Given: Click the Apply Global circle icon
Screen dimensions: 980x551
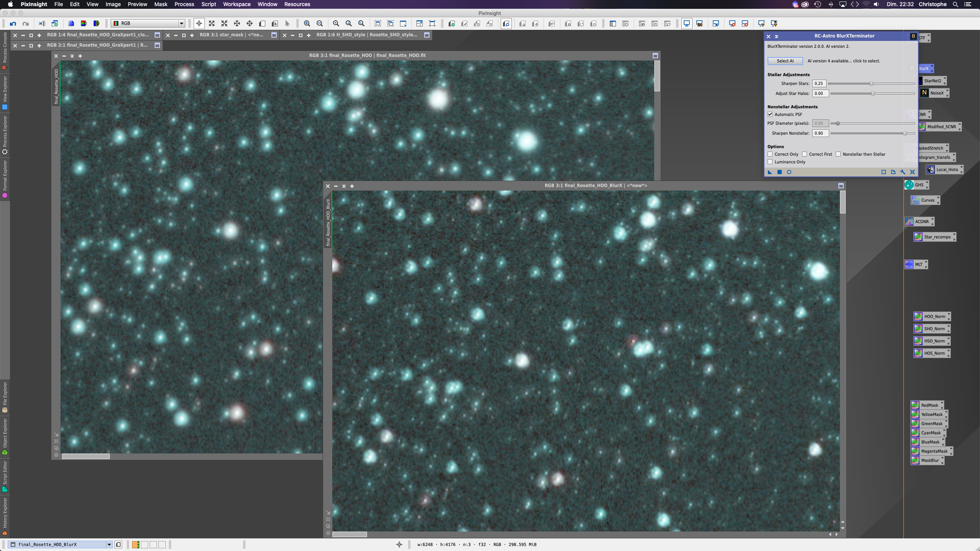Looking at the screenshot, I should coord(789,172).
